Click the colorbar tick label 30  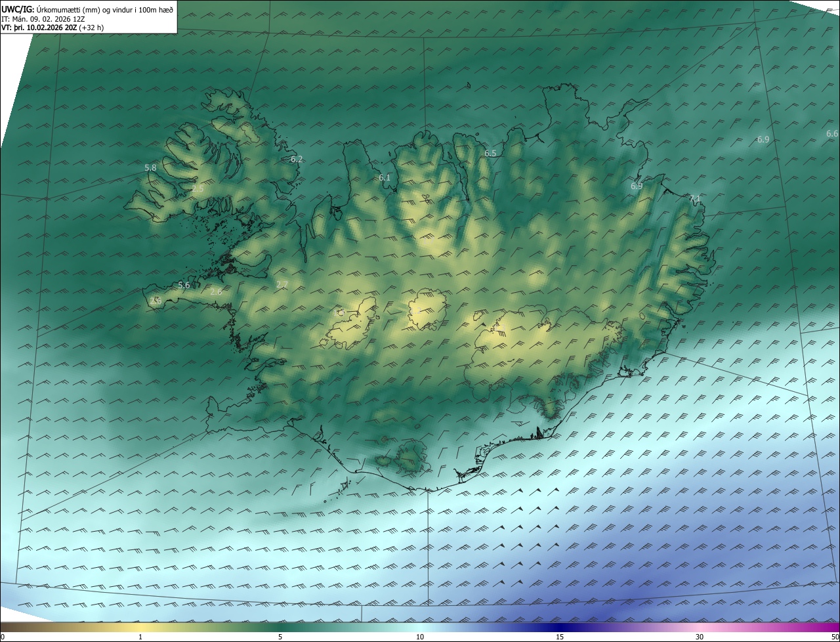coord(700,637)
